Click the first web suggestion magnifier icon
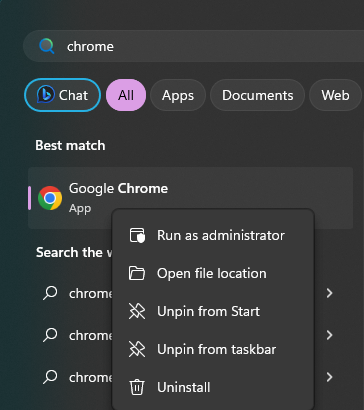Screen dimensions: 364x410 pos(50,293)
